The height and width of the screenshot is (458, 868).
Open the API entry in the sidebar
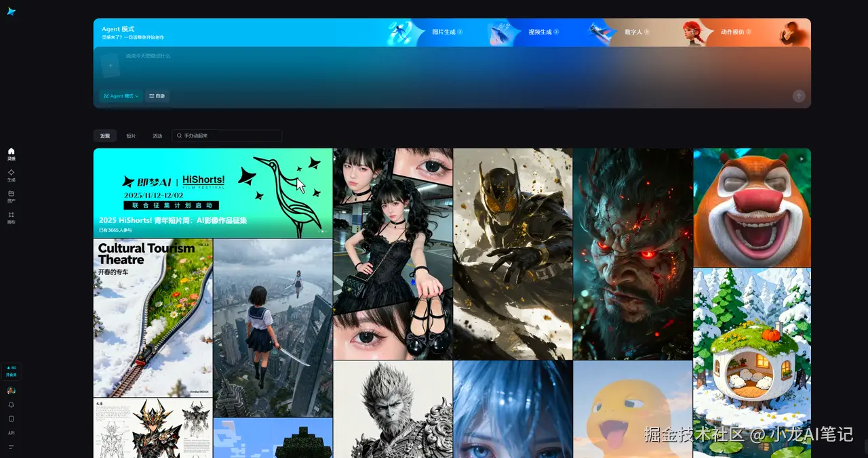(11, 432)
